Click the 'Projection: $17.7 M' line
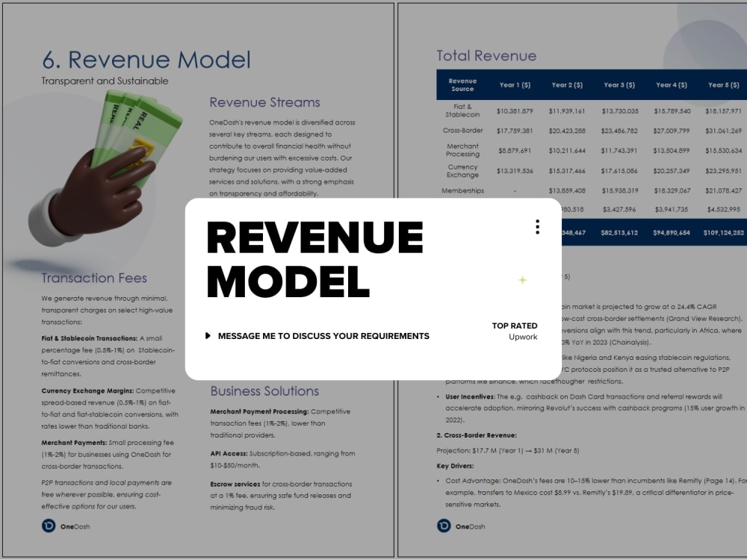Screen dimensions: 747x560 (508, 450)
